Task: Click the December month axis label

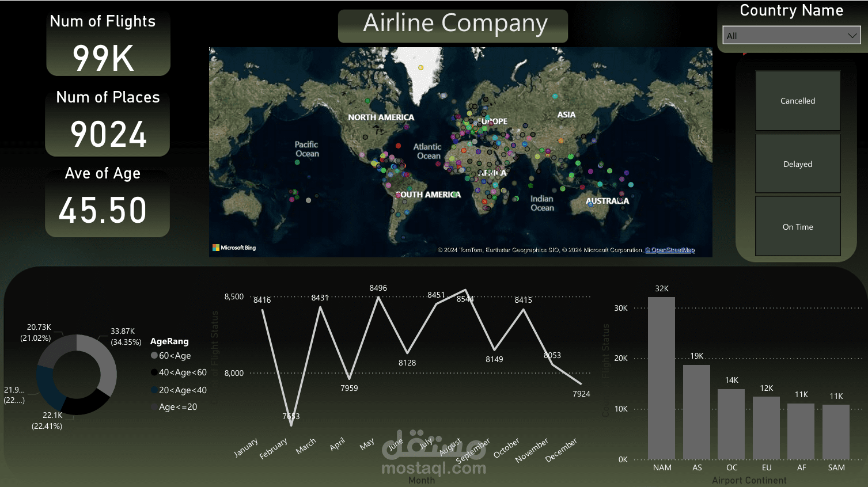Action: click(561, 450)
